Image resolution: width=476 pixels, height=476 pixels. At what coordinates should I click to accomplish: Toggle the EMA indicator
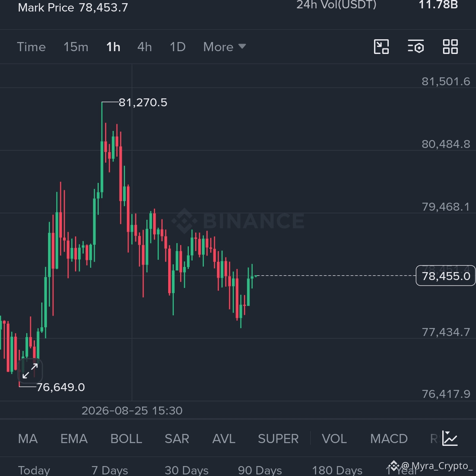74,439
